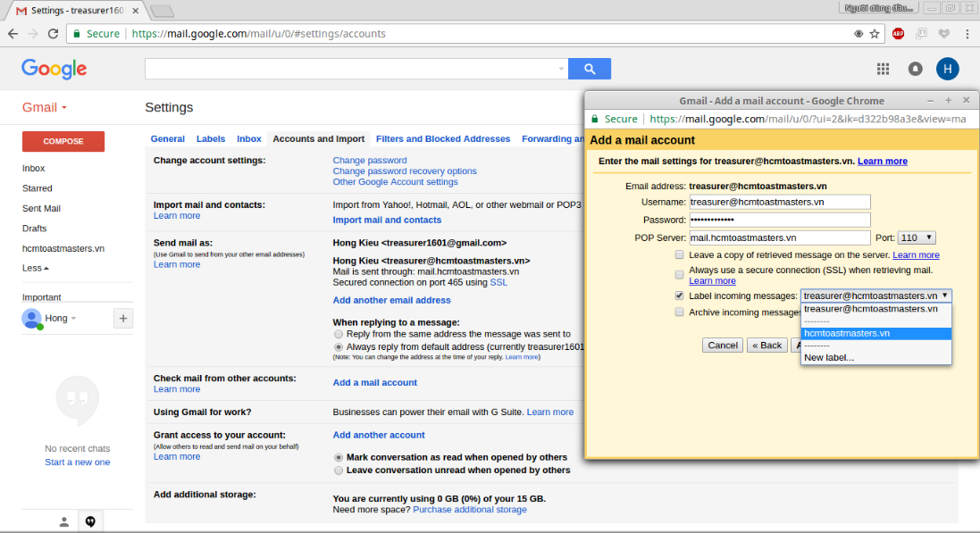Open Sent Mail folder in sidebar
The height and width of the screenshot is (533, 980).
coord(41,209)
